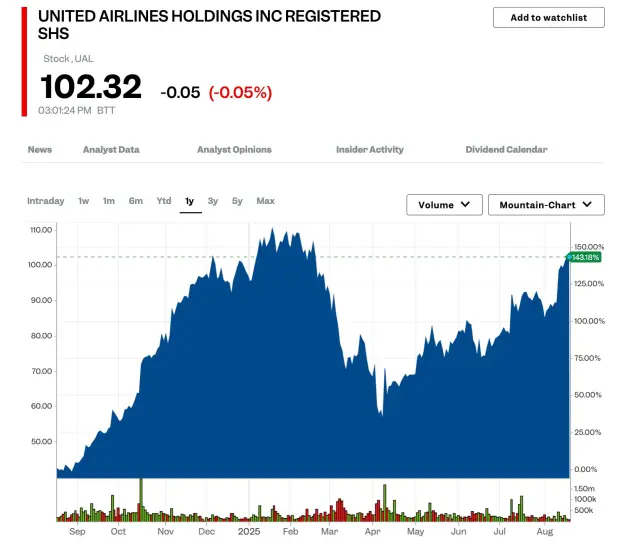
Task: Switch to the Analyst Data tab
Action: tap(111, 150)
